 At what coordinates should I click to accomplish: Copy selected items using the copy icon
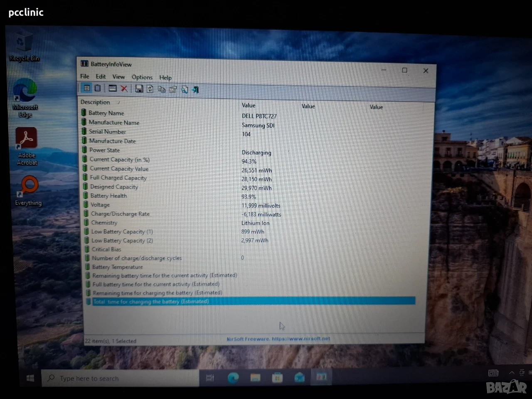(x=162, y=89)
